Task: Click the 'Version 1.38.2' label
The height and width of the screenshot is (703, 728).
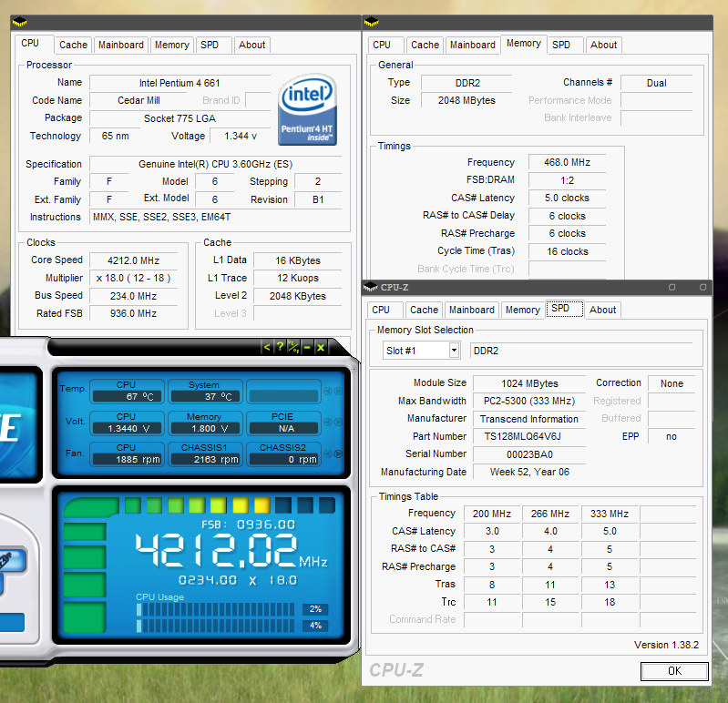Action: pos(666,645)
